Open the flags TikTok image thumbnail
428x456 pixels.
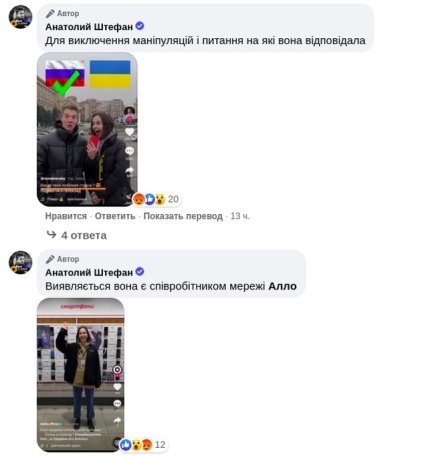[87, 129]
